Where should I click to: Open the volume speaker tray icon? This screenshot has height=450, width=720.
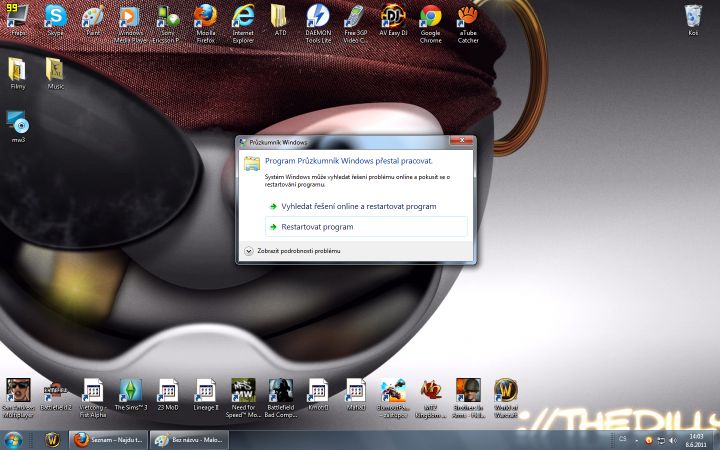click(673, 441)
